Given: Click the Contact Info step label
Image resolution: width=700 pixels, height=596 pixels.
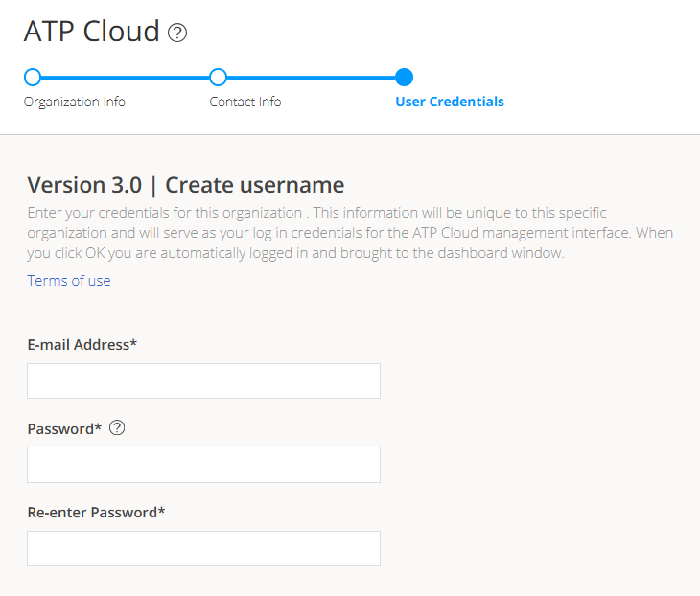Looking at the screenshot, I should tap(245, 102).
